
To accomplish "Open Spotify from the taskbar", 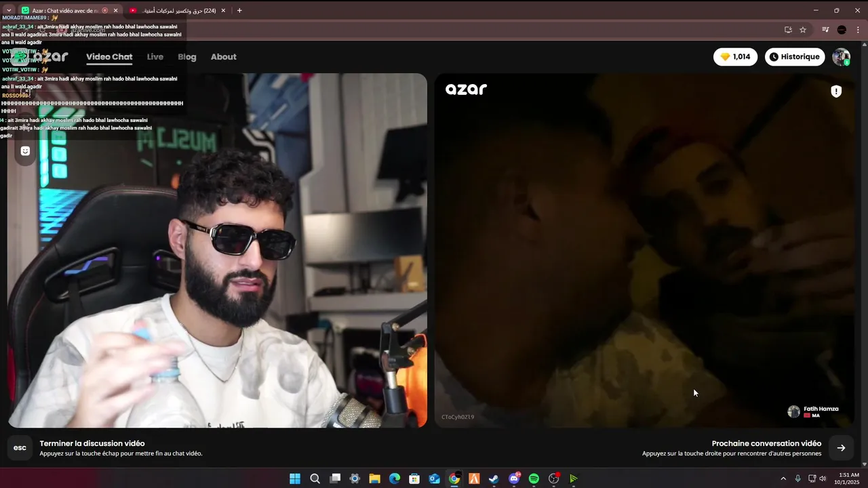I will point(534,479).
